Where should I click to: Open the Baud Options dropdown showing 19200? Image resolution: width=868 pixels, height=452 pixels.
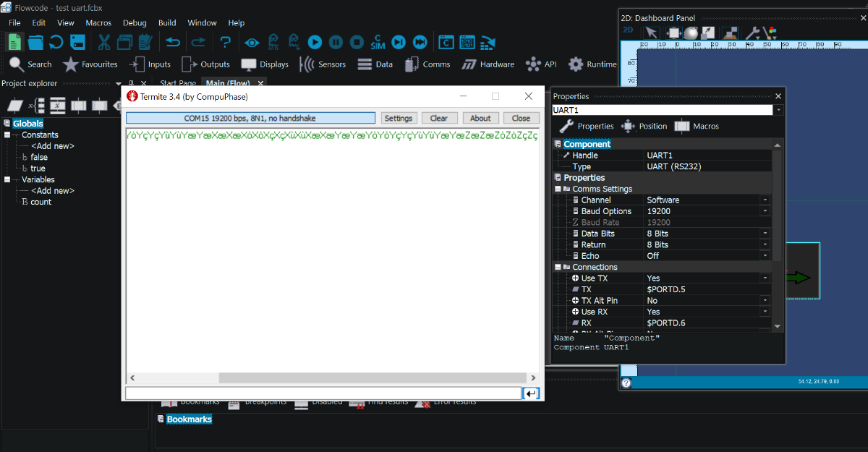pos(765,211)
